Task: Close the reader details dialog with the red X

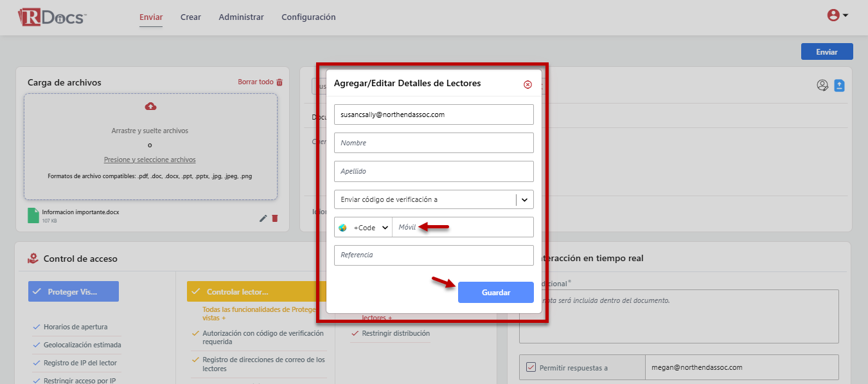Action: [x=527, y=84]
